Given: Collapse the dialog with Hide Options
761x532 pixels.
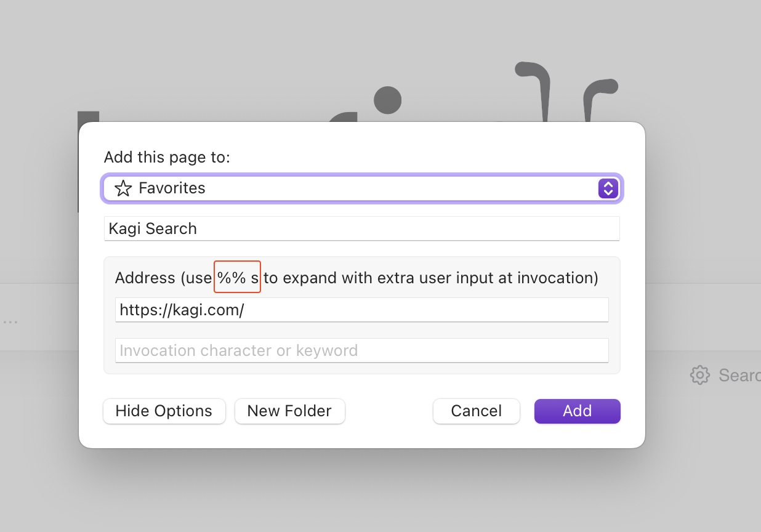Looking at the screenshot, I should [x=164, y=411].
